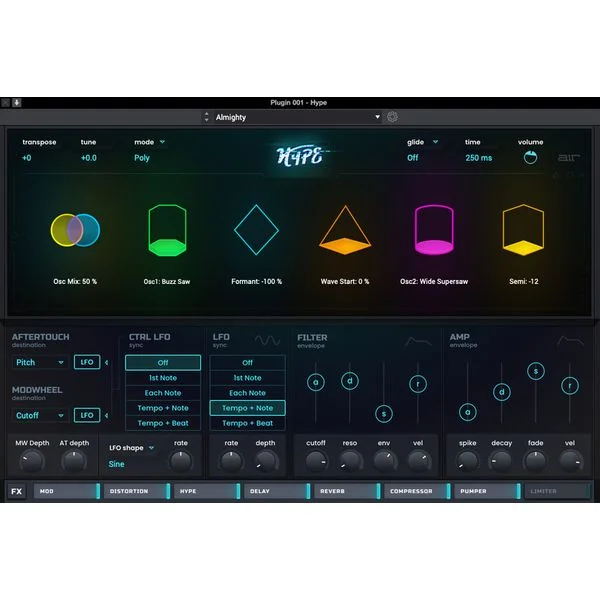Viewport: 600px width, 600px height.
Task: Click the MW Depth knob
Action: tap(31, 461)
